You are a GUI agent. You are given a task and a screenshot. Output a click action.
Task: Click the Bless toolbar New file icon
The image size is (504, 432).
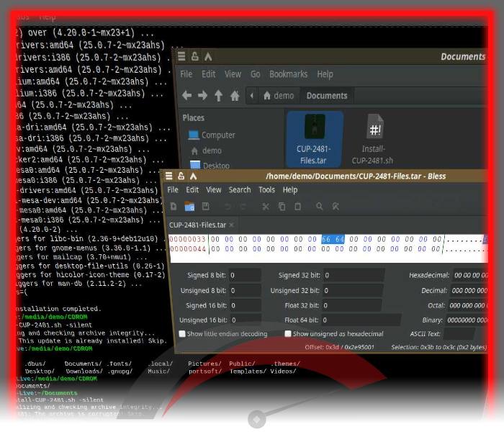[x=174, y=207]
